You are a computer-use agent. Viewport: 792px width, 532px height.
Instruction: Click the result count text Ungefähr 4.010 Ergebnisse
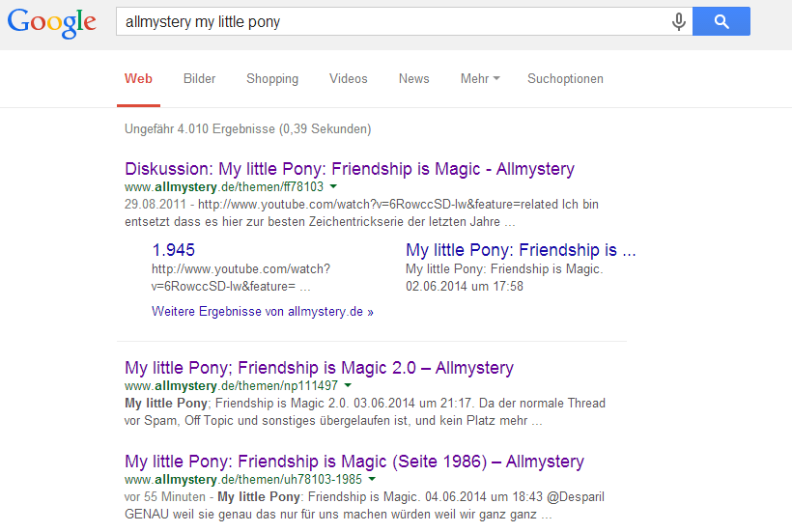[x=248, y=129]
